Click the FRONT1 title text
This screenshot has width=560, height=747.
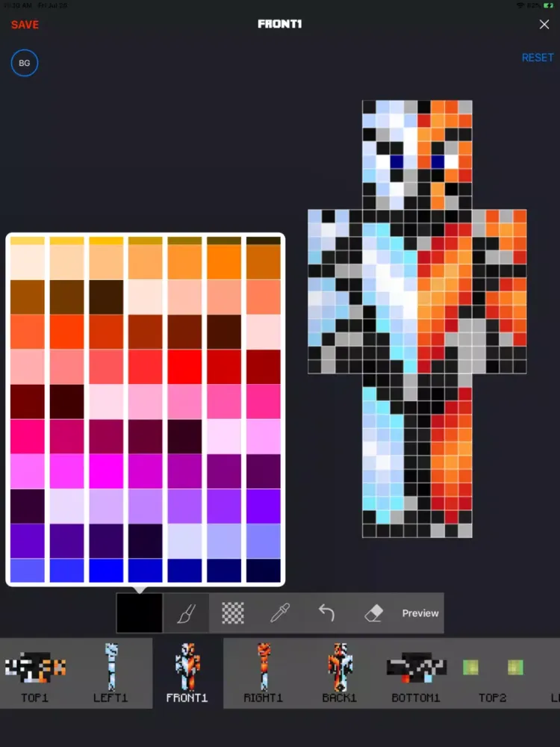click(x=280, y=25)
